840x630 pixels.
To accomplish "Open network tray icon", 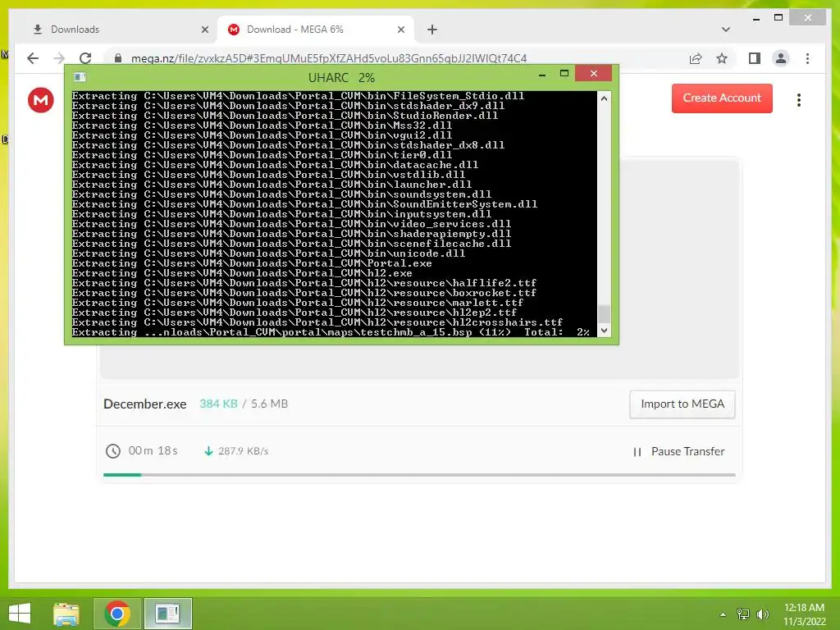I will tap(743, 614).
